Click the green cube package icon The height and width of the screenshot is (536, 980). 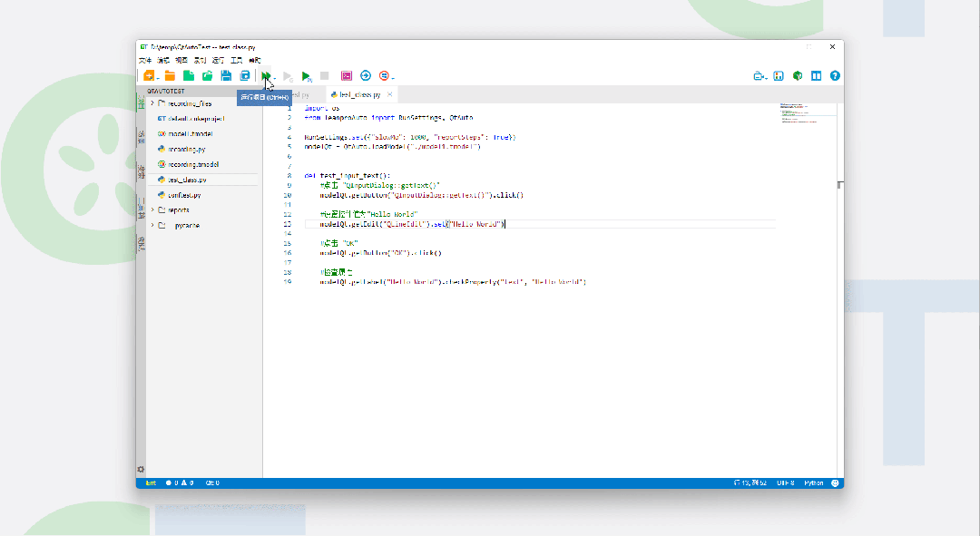[798, 75]
